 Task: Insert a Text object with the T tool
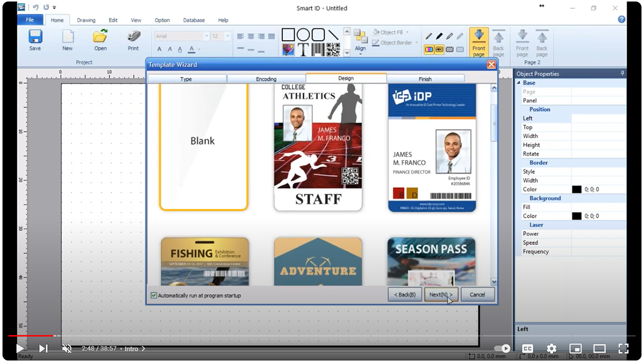(303, 49)
